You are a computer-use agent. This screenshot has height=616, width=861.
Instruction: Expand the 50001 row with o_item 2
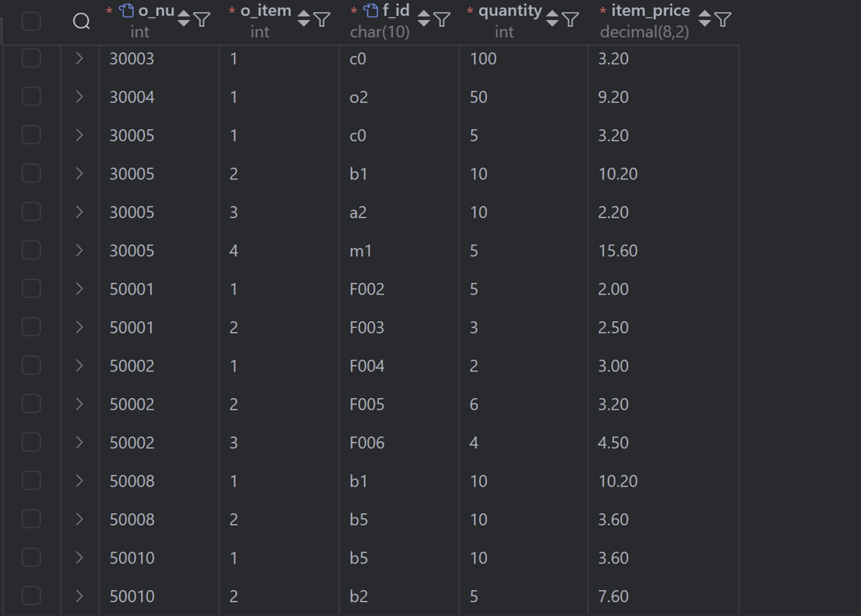pos(79,328)
